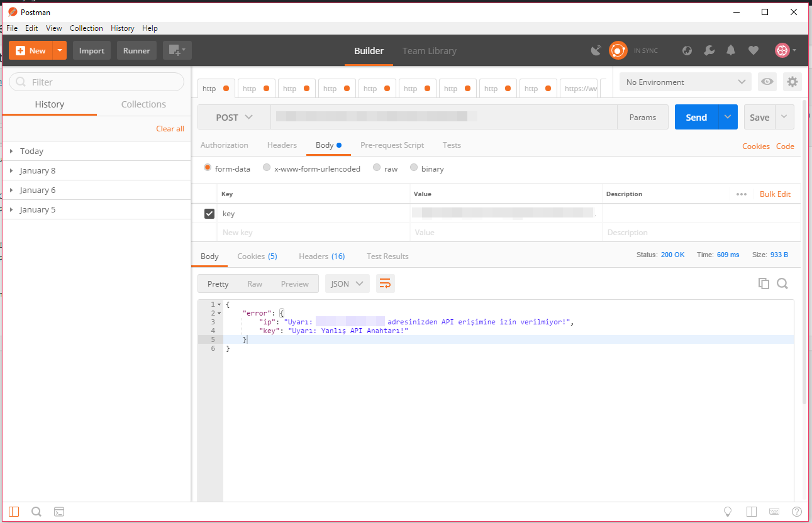812x523 pixels.
Task: Open manage environments gear icon
Action: click(x=793, y=82)
